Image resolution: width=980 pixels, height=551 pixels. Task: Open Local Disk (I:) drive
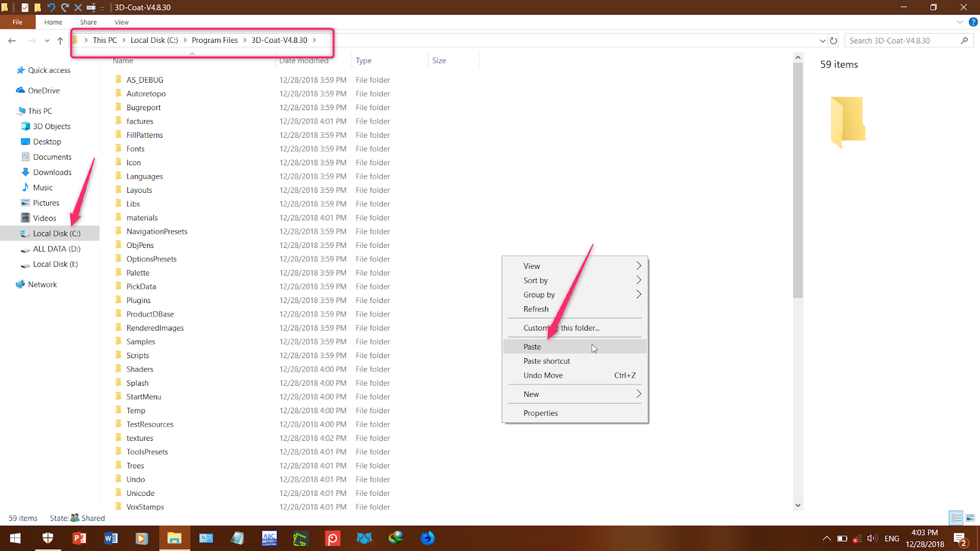55,264
